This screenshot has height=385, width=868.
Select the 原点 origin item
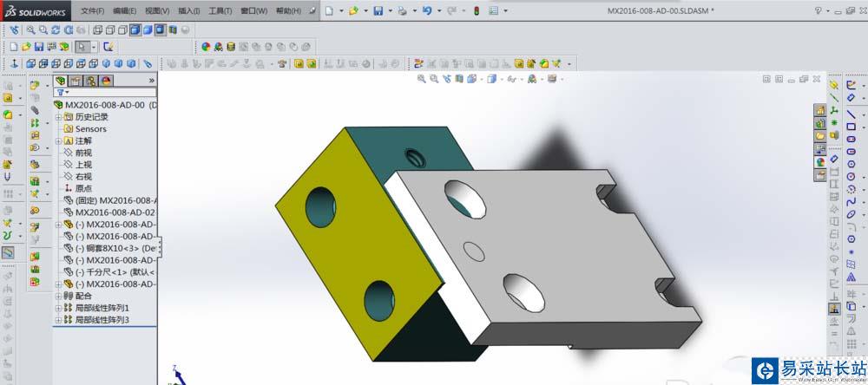click(83, 189)
